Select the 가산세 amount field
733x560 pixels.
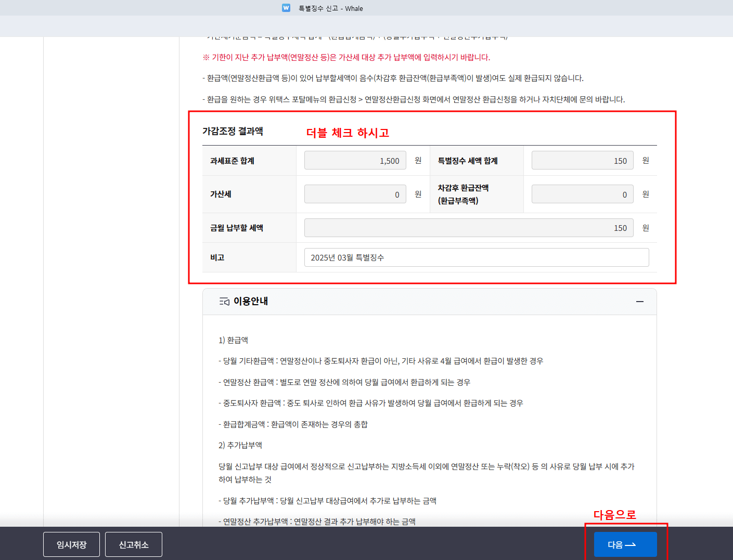tap(355, 194)
